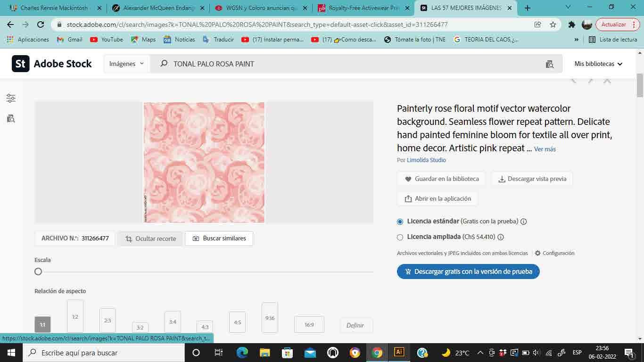The width and height of the screenshot is (644, 362).
Task: Show more bookmarks with the » chevron
Action: 576,40
